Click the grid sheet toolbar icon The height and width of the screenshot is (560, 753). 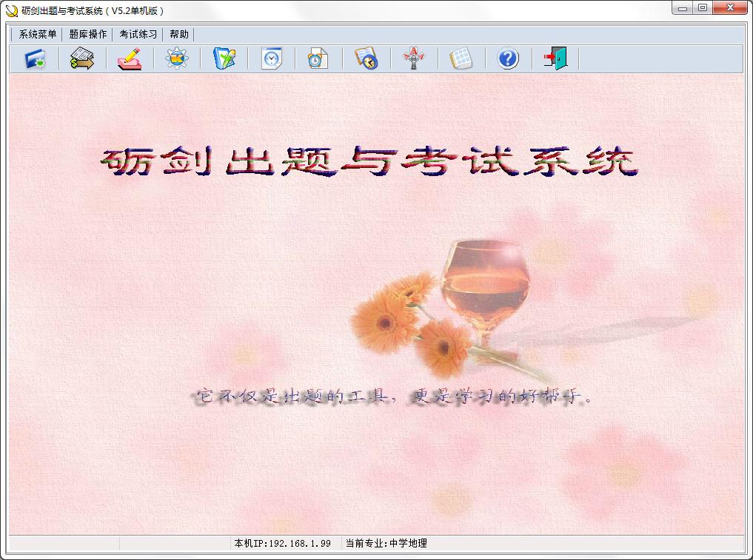click(461, 59)
